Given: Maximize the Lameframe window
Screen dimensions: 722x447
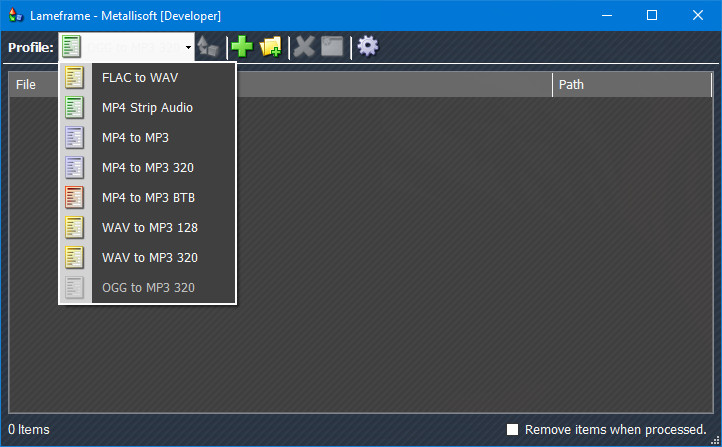Looking at the screenshot, I should 652,15.
